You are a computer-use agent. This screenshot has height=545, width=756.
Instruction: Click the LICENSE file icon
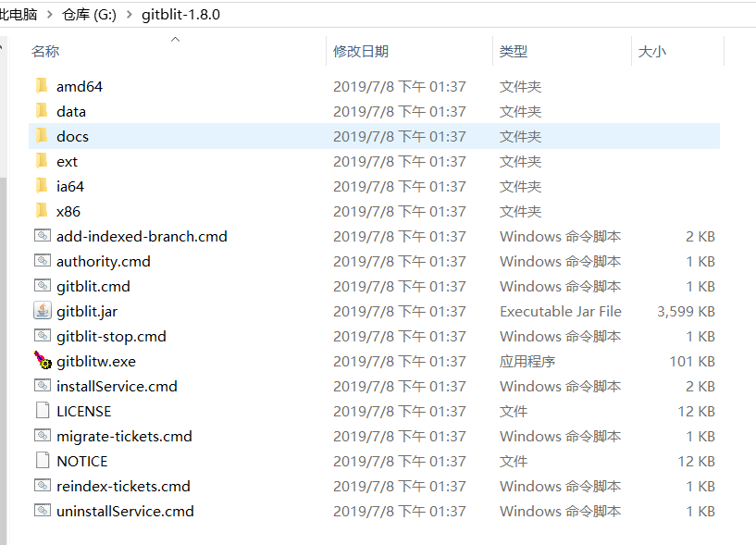[x=43, y=411]
